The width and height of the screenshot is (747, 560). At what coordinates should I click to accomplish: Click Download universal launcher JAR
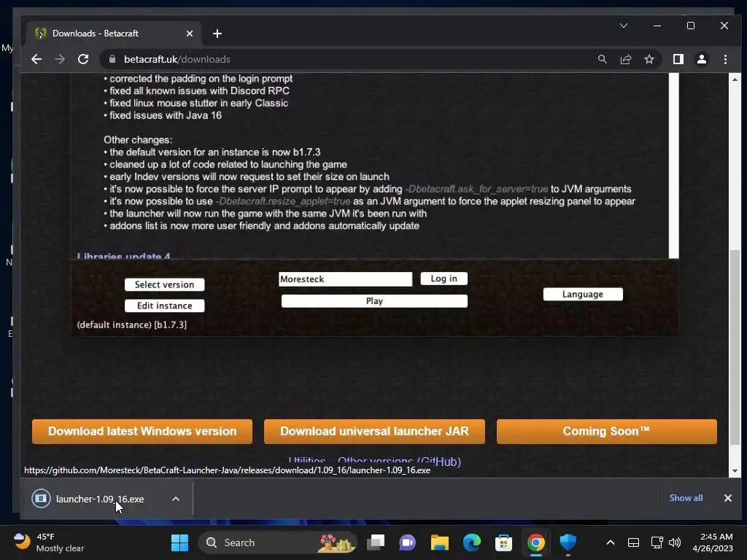tap(374, 432)
